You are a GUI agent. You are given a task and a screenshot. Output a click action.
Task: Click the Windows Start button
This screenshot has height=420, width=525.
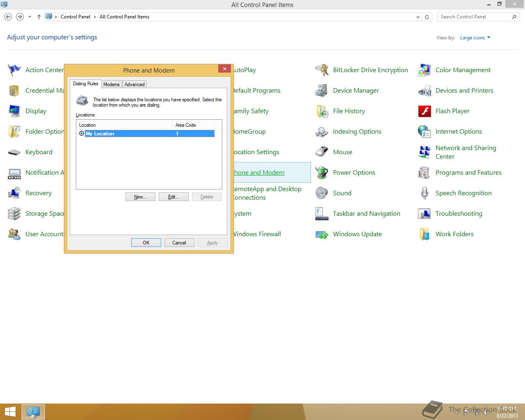point(10,412)
